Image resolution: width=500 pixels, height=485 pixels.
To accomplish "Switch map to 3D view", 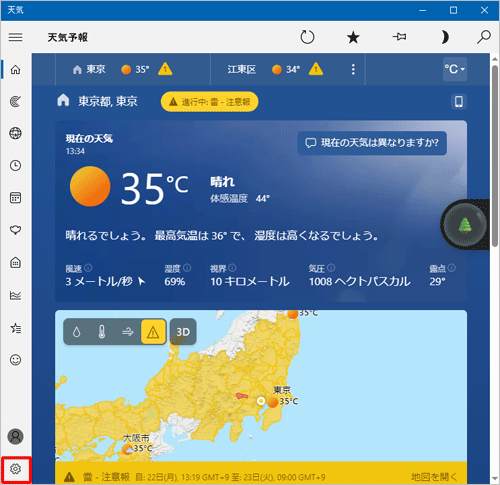I will [183, 332].
